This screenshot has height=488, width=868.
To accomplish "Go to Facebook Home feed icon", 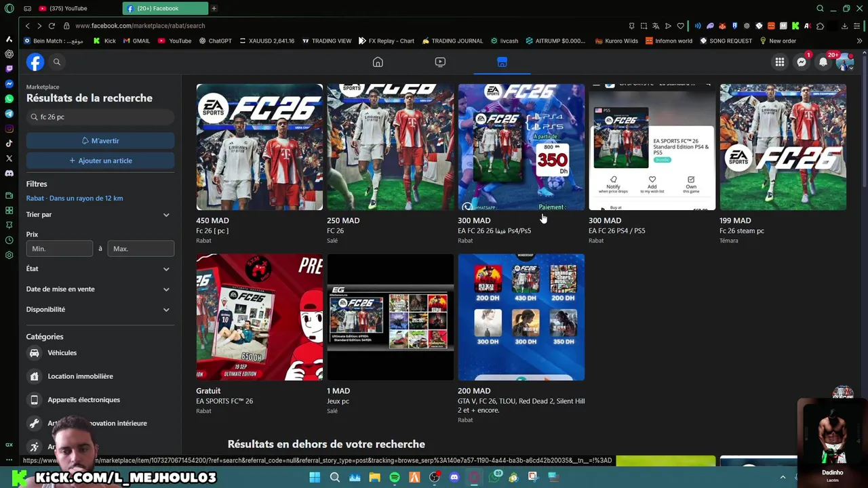I will click(x=378, y=62).
